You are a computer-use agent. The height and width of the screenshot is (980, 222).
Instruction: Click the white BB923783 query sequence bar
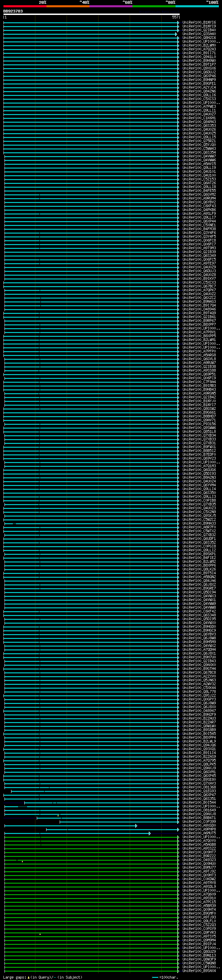click(92, 14)
